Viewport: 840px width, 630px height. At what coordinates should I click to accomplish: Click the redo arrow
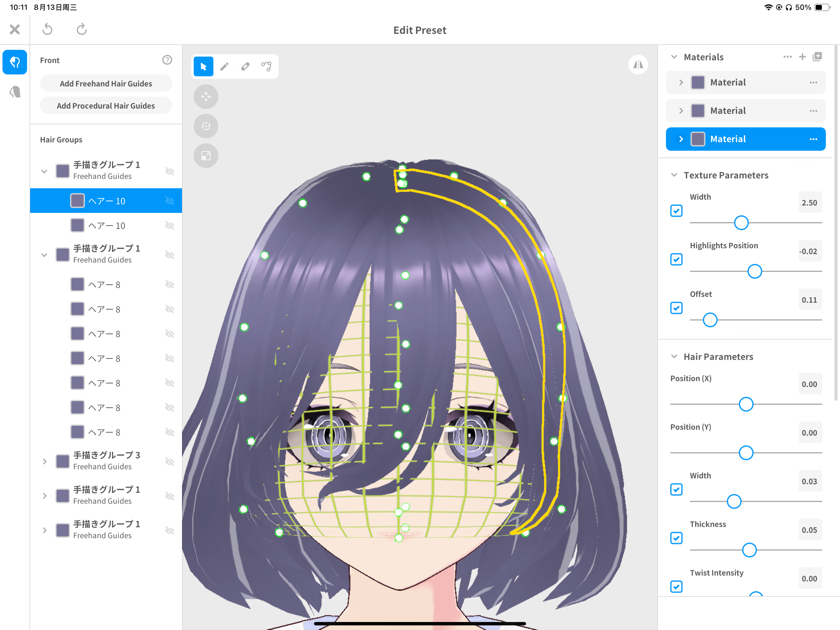coord(82,29)
